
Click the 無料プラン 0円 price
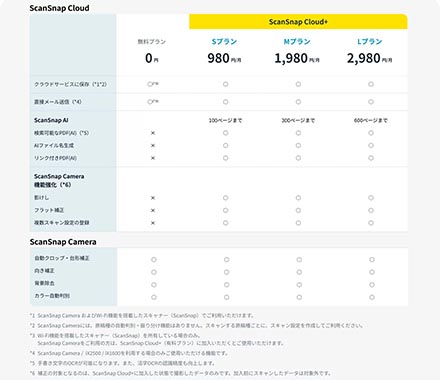[152, 59]
